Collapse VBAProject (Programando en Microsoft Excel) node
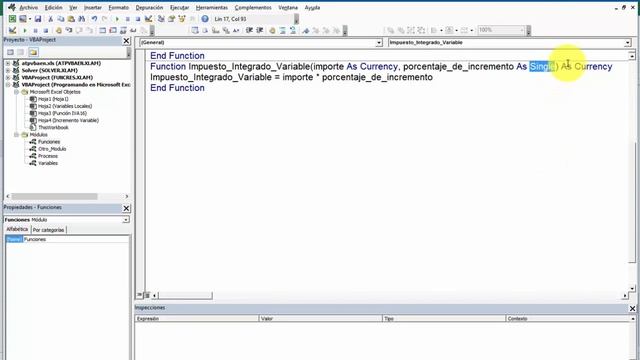Screen dimensions: 640x360 8,84
